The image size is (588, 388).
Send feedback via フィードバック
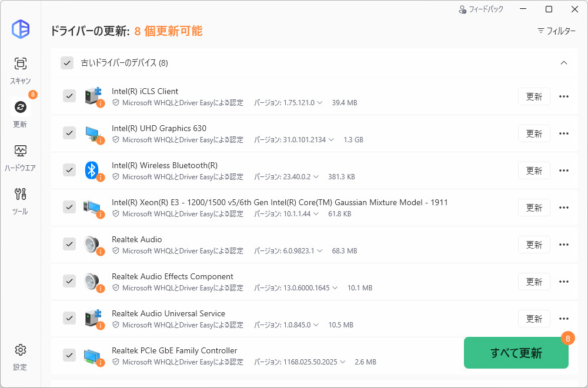point(481,9)
